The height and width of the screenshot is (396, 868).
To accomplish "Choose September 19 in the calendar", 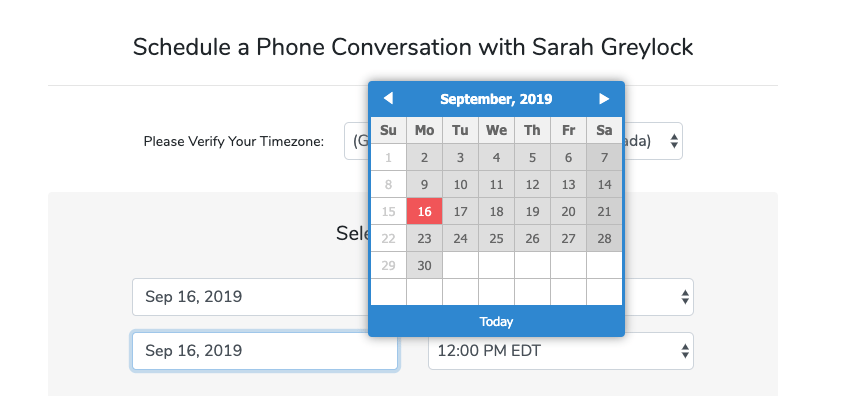I will point(533,212).
